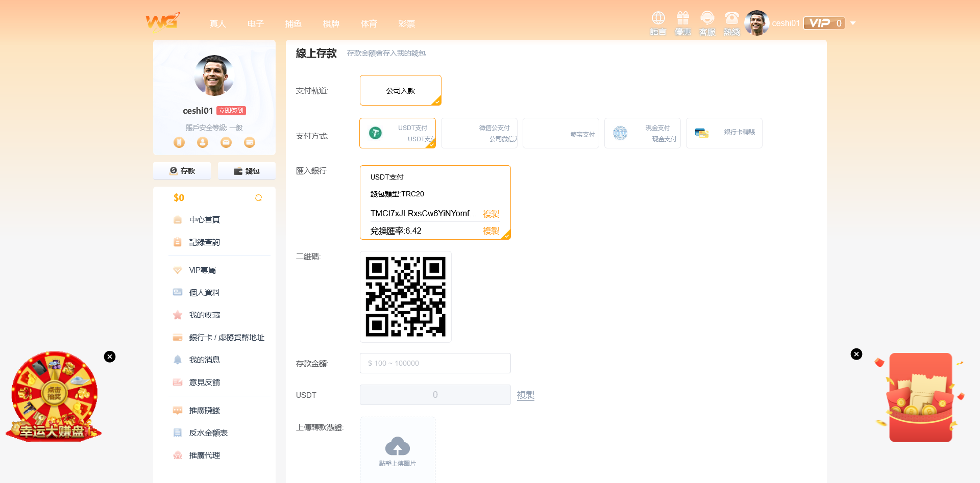Screen dimensions: 980x483
Task: Select USDT payment method
Action: pos(397,133)
